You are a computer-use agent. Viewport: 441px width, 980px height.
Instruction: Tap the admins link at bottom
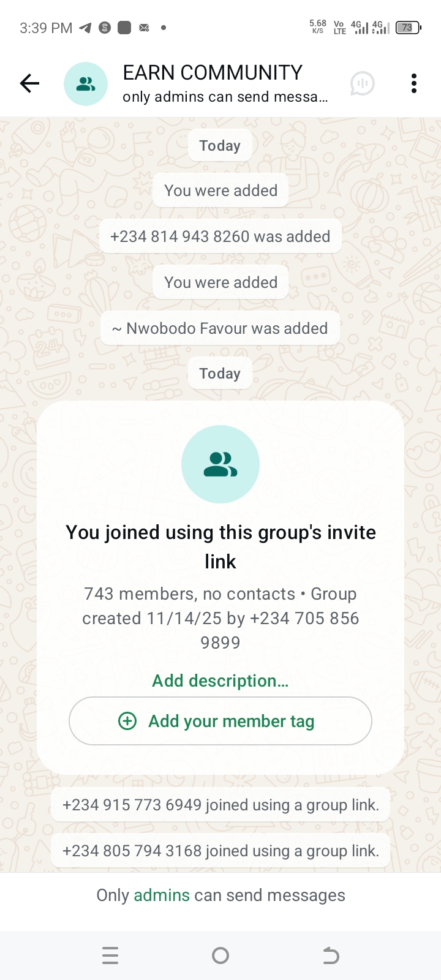[x=162, y=895]
